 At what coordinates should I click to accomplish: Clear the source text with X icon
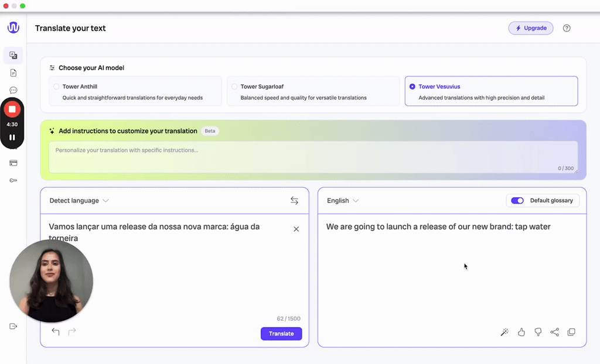coord(296,229)
